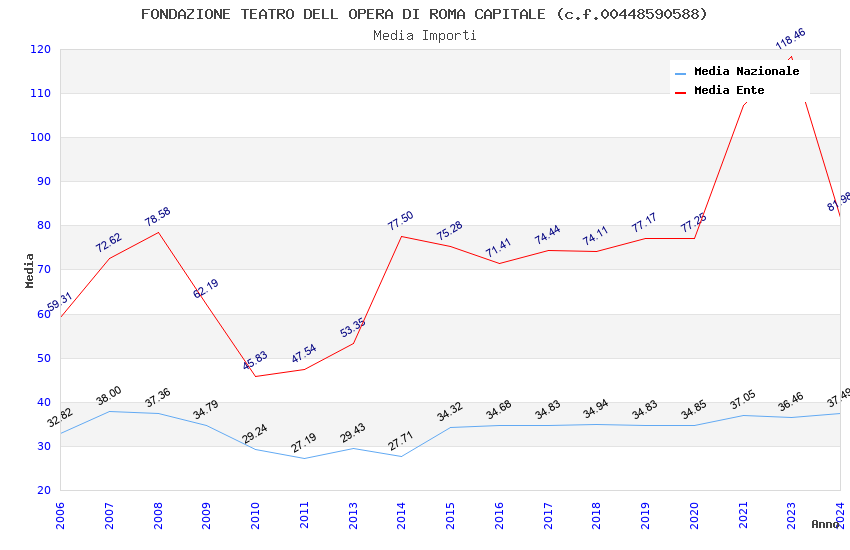850x550 pixels.
Task: Click the 74.11 data label
Action: pyautogui.click(x=596, y=236)
